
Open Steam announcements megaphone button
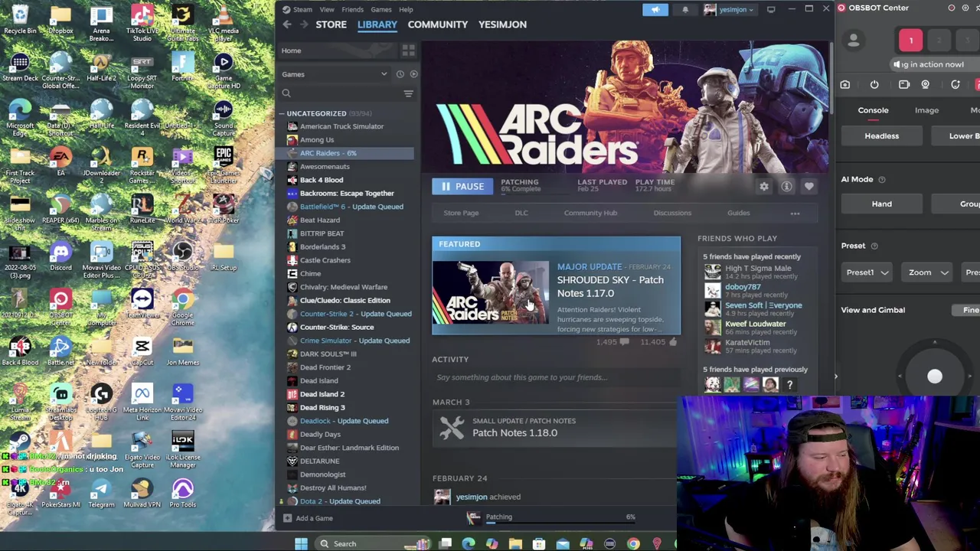point(655,9)
